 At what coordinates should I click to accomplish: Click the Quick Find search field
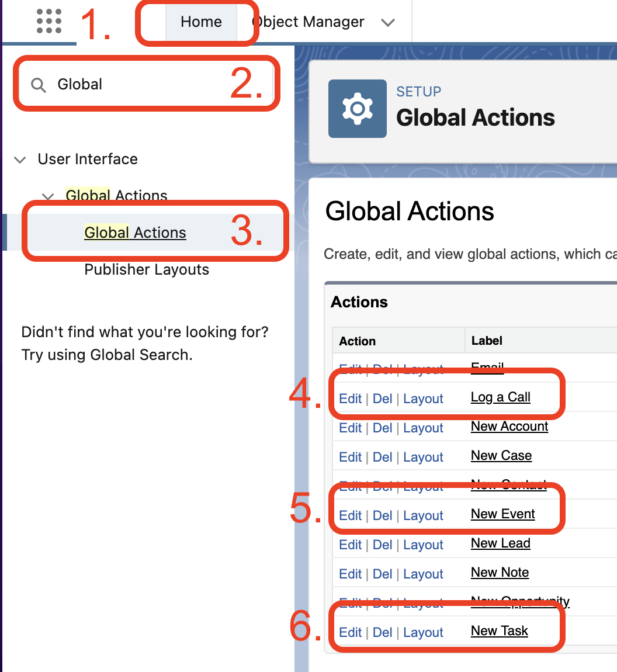[x=147, y=84]
